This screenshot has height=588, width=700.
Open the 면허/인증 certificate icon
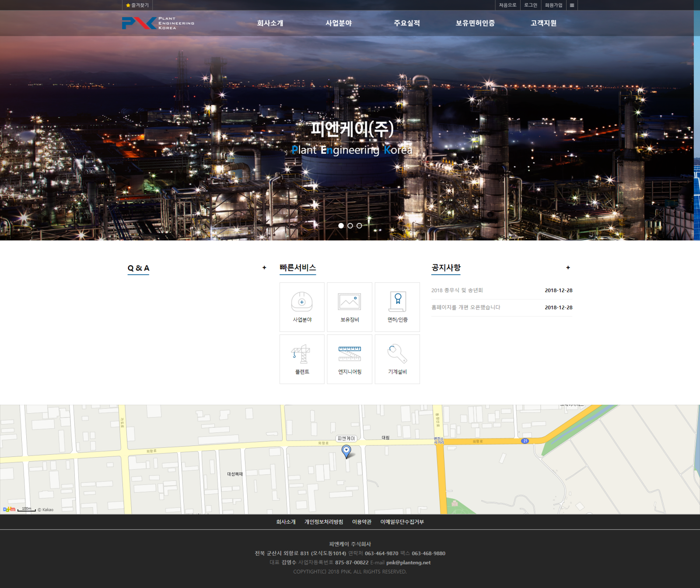click(397, 302)
